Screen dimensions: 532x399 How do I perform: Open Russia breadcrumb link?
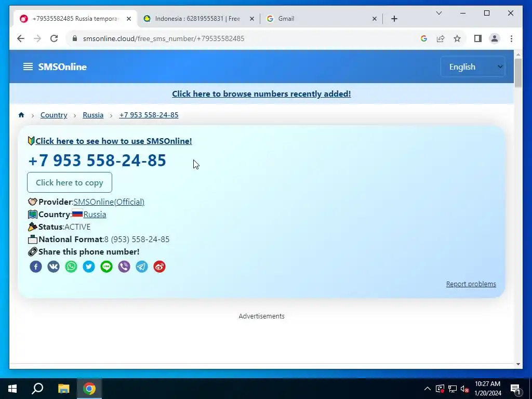tap(93, 115)
